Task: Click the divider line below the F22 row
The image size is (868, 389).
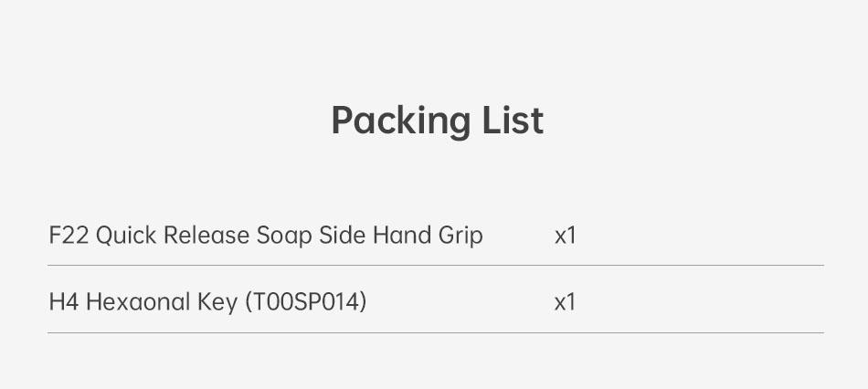Action: click(x=435, y=266)
